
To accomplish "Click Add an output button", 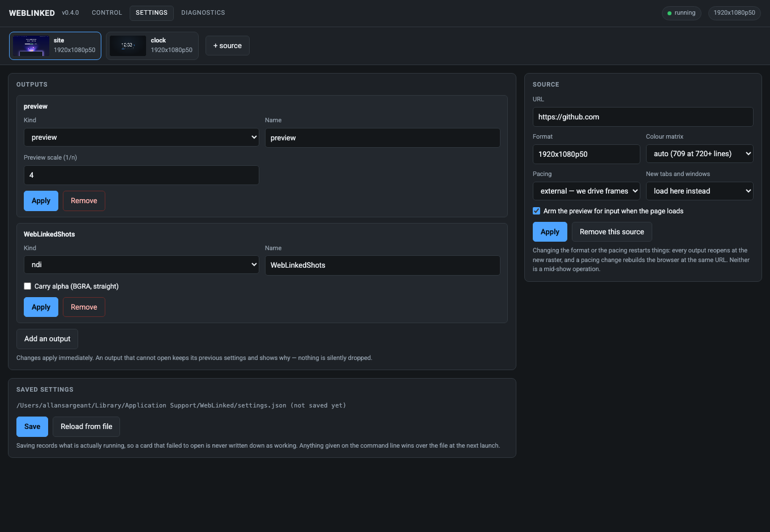I will coord(48,339).
